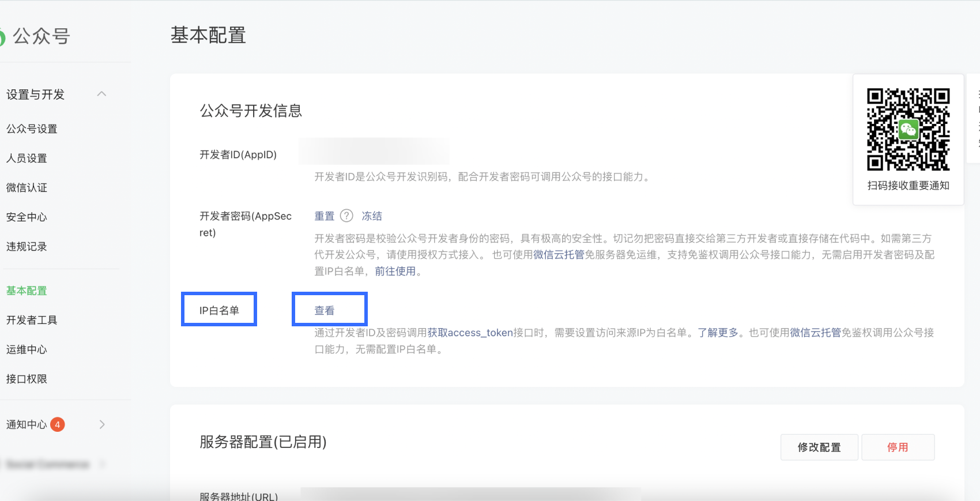Click the 服务器地址(URL) label

point(239,496)
